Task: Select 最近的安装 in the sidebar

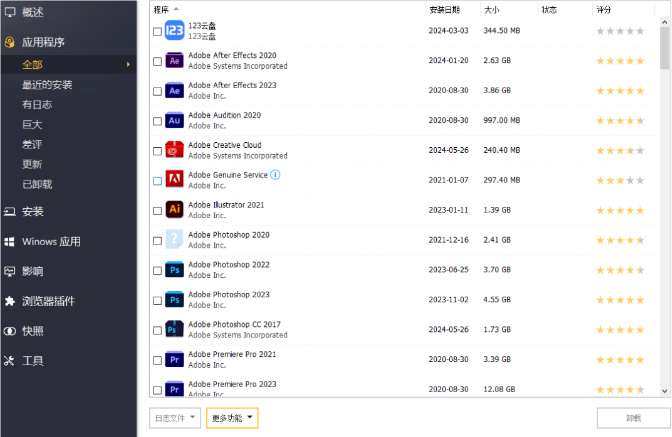Action: (47, 85)
